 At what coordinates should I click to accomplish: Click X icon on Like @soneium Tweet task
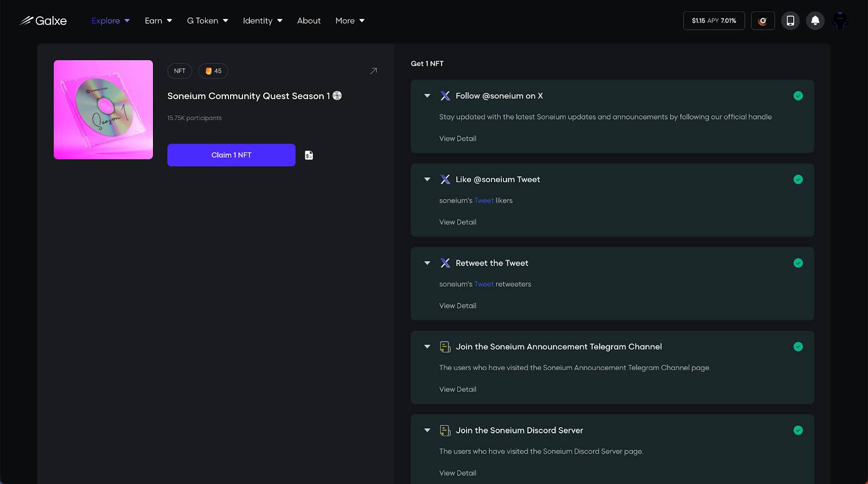tap(445, 179)
